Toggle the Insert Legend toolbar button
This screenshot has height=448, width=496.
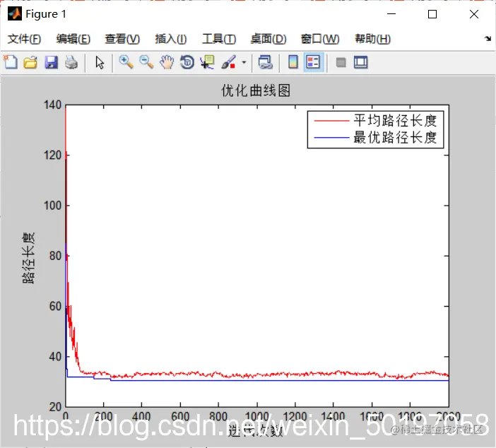pyautogui.click(x=314, y=62)
